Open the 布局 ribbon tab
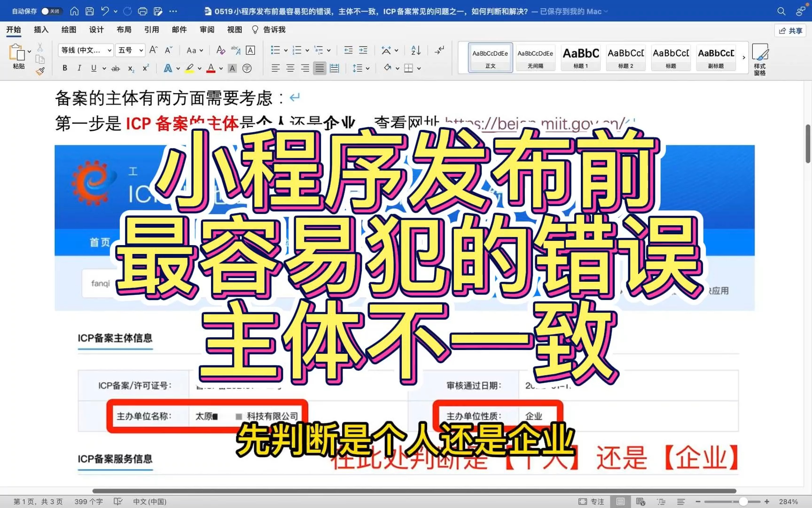 124,30
